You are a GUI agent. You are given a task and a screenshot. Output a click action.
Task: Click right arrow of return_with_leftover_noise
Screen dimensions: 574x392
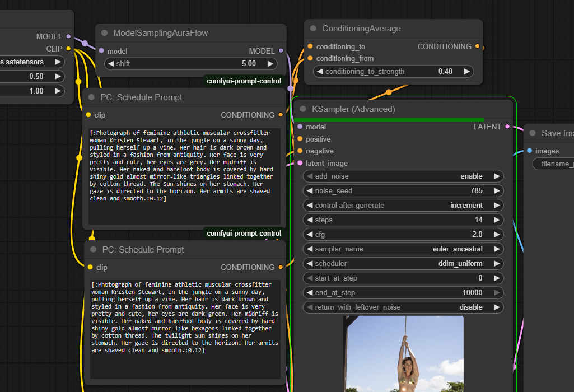coord(497,307)
